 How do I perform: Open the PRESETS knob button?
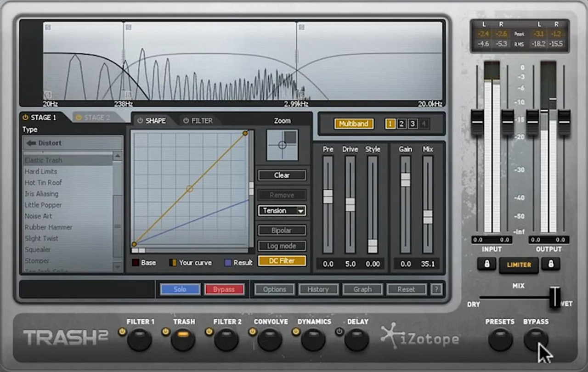[x=500, y=340]
